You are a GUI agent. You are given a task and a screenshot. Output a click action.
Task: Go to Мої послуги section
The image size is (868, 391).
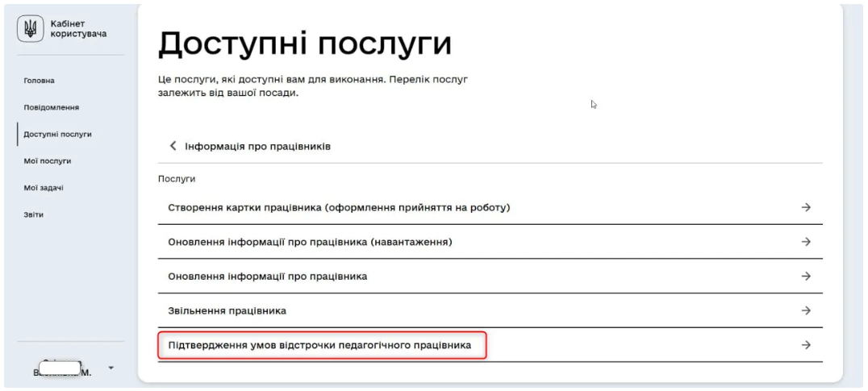click(48, 160)
